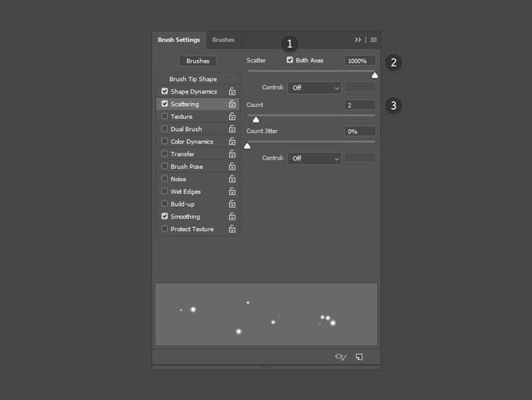Image resolution: width=532 pixels, height=400 pixels.
Task: Toggle the lock icon beside Noise
Action: click(232, 179)
